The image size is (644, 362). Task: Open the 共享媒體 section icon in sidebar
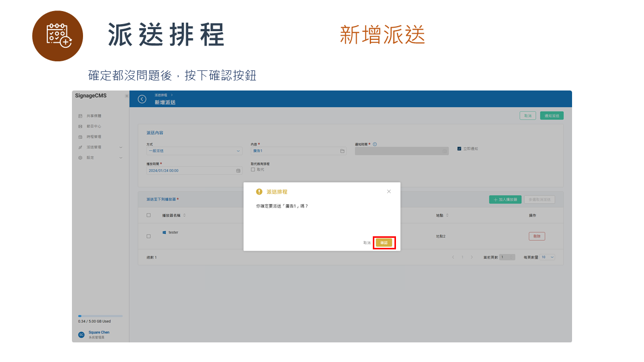pyautogui.click(x=81, y=115)
